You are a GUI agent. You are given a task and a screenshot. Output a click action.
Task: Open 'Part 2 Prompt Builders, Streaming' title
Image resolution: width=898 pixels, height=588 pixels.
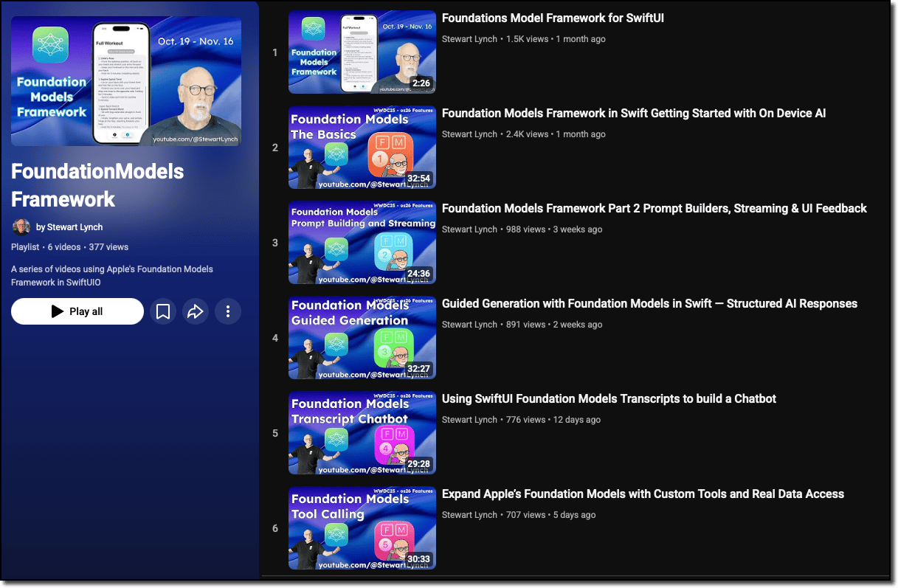pyautogui.click(x=654, y=209)
